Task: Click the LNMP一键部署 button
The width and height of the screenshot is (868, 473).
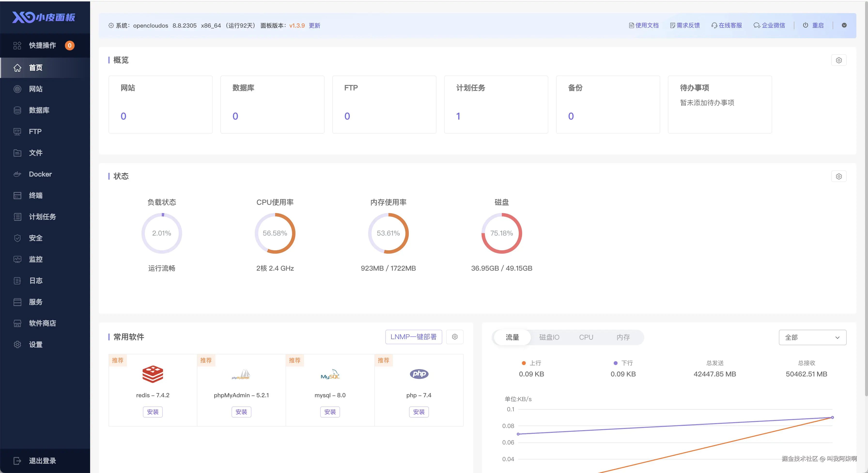Action: pyautogui.click(x=413, y=337)
